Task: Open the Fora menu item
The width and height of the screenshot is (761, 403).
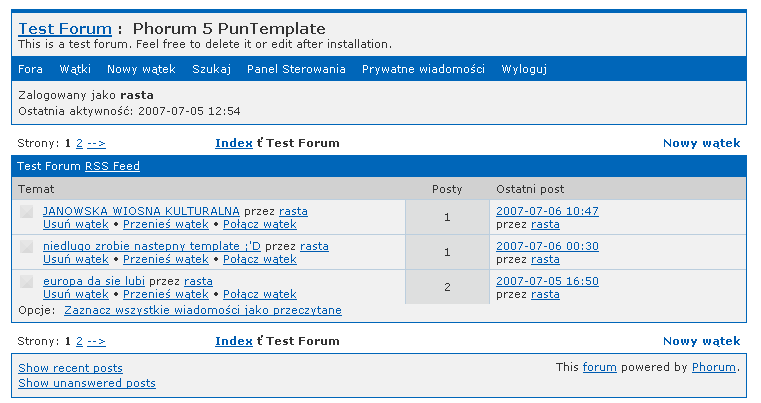Action: pyautogui.click(x=31, y=69)
